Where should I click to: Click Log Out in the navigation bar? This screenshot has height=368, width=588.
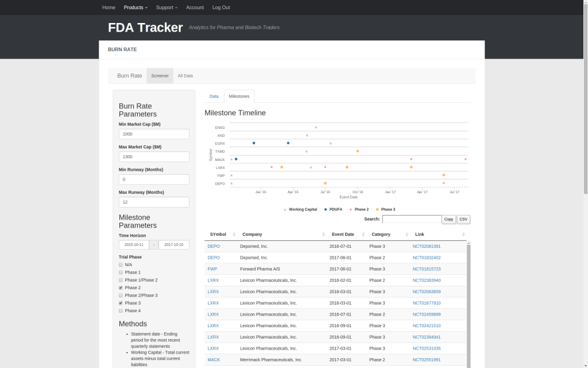(x=221, y=7)
